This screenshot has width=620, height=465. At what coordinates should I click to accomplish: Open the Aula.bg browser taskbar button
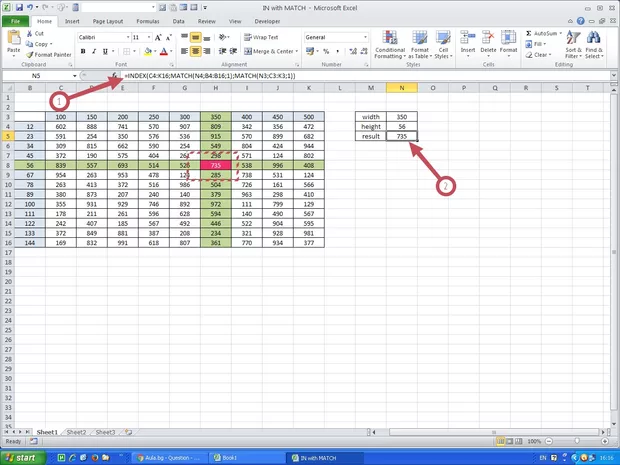(171, 458)
